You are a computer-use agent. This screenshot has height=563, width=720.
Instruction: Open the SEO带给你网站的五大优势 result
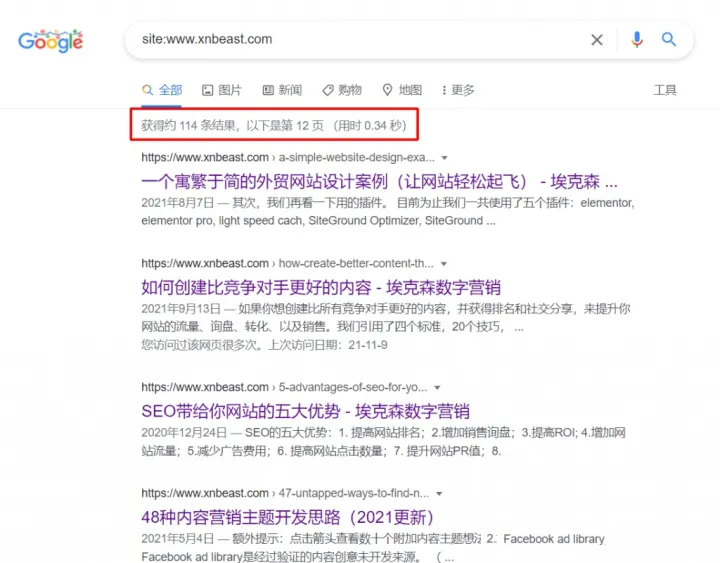(x=305, y=411)
